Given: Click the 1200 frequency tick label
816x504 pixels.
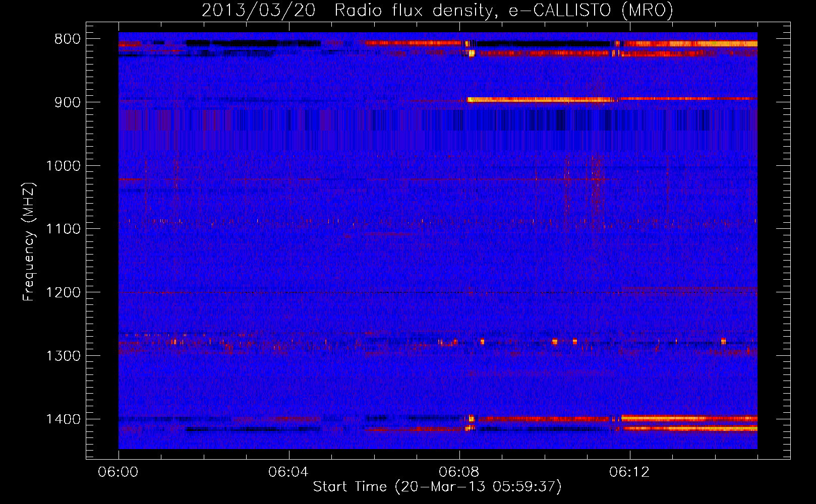Looking at the screenshot, I should click(x=63, y=293).
